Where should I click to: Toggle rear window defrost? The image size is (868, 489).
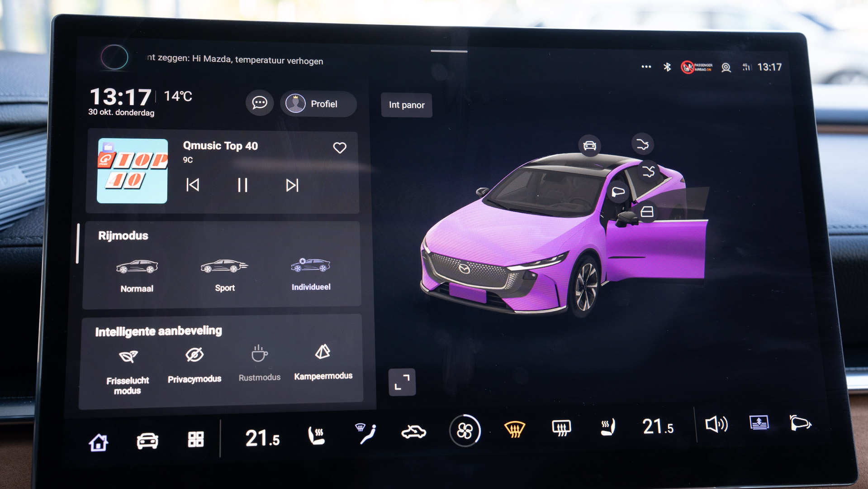click(561, 427)
